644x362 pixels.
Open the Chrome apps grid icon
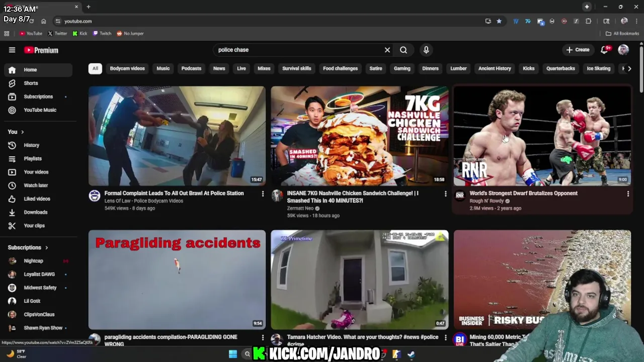7,33
